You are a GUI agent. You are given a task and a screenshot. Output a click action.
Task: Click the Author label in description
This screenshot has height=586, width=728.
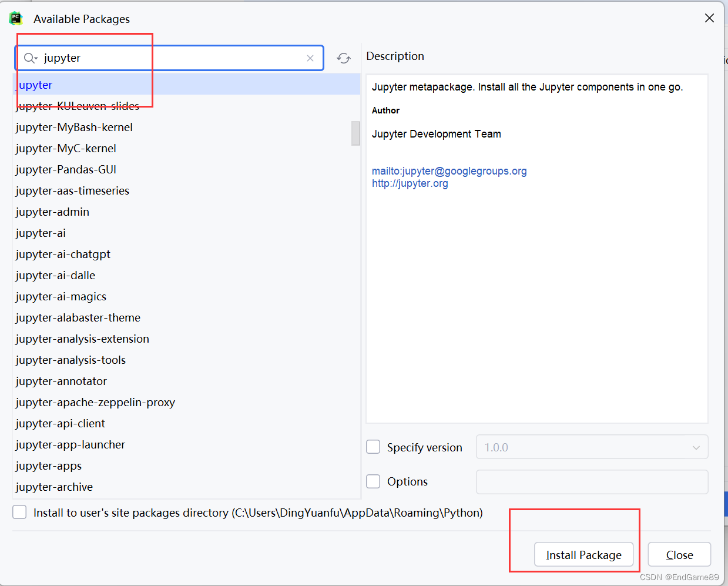385,110
